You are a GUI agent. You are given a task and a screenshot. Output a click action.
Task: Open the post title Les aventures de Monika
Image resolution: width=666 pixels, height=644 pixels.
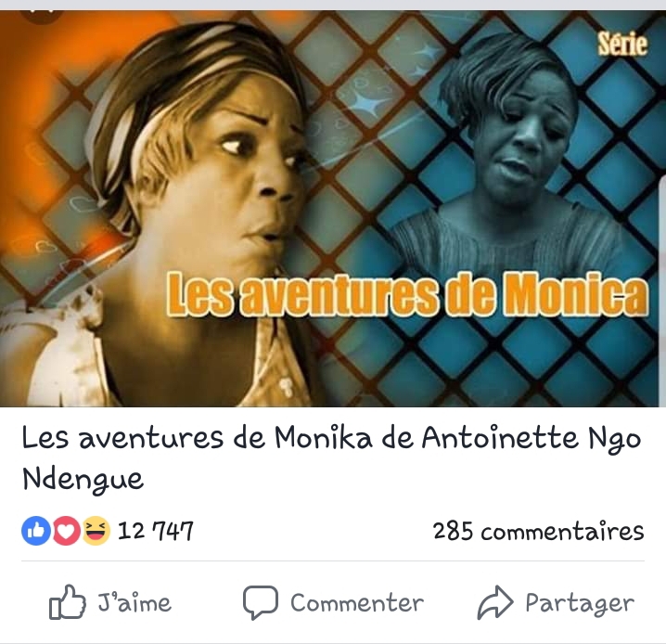click(331, 458)
